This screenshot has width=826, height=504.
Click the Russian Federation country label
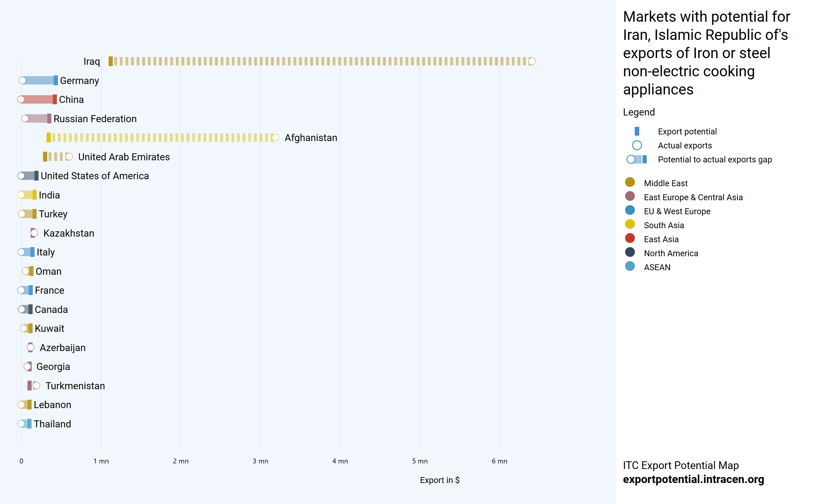tap(95, 119)
